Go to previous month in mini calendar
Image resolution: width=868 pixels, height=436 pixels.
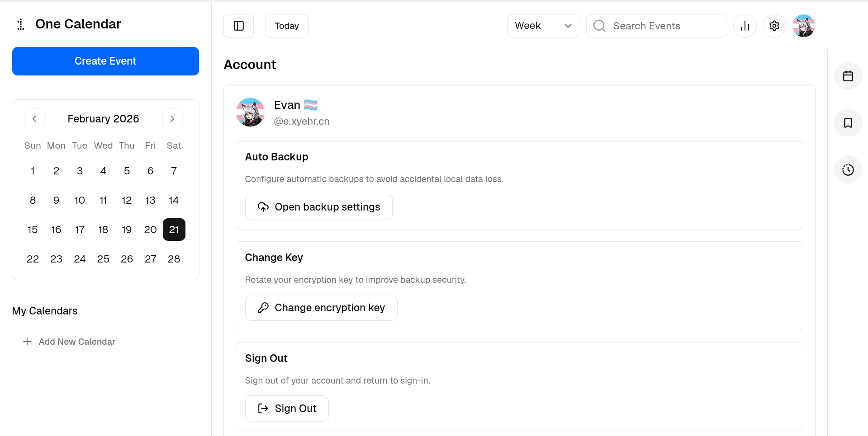34,119
